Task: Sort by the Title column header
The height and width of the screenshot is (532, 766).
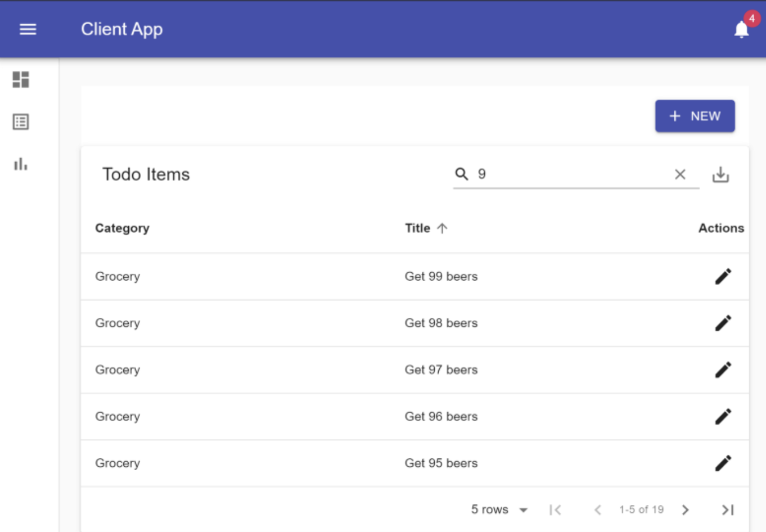Action: pos(418,228)
